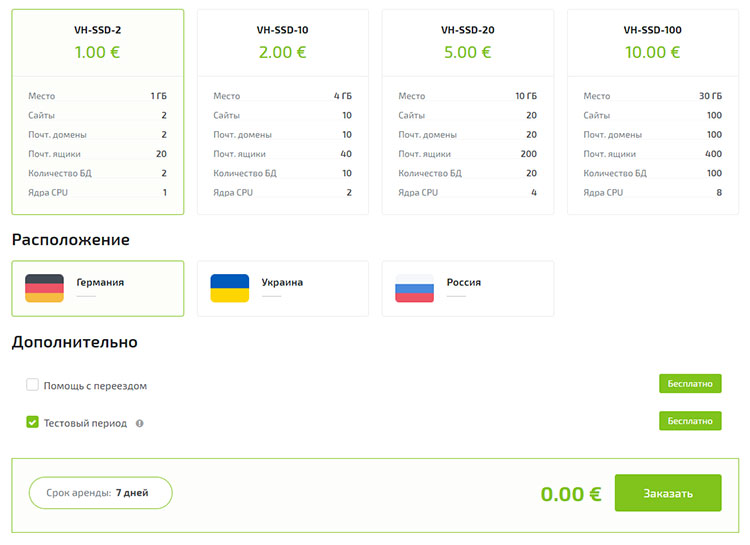The width and height of the screenshot is (750, 545).
Task: Click the 2.00 € price of VH-SSD-10
Action: click(x=282, y=52)
